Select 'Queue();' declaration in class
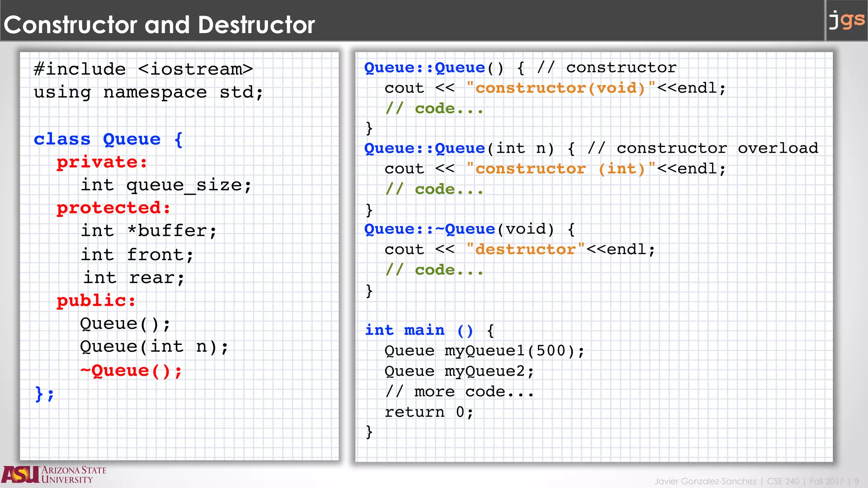This screenshot has height=488, width=868. click(x=125, y=324)
